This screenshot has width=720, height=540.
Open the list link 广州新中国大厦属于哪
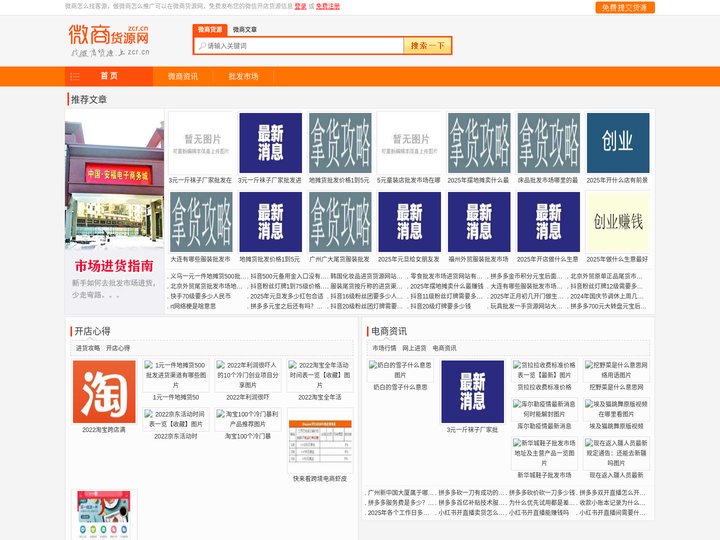click(x=399, y=493)
